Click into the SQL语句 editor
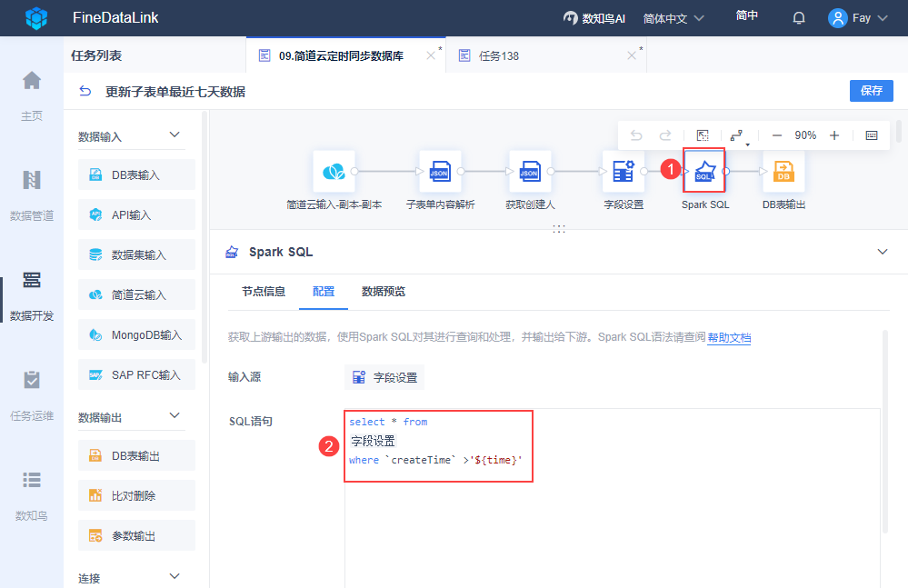This screenshot has height=588, width=908. coord(612,498)
